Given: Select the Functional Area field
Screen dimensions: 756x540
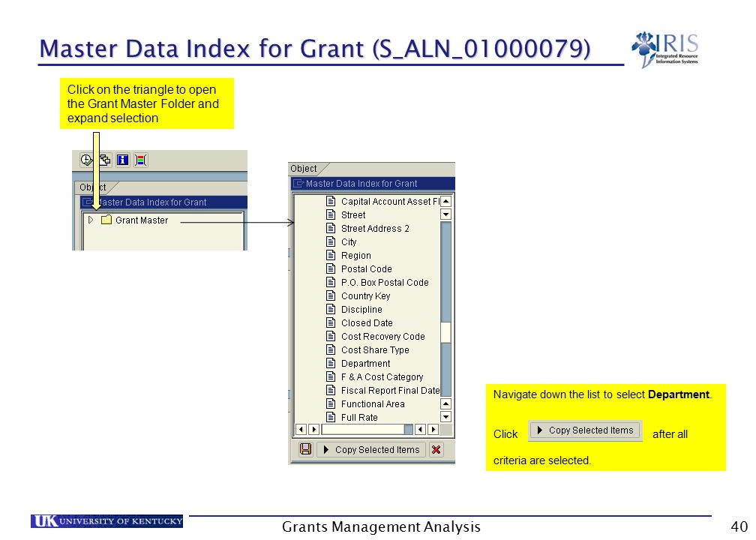Looking at the screenshot, I should pos(373,404).
